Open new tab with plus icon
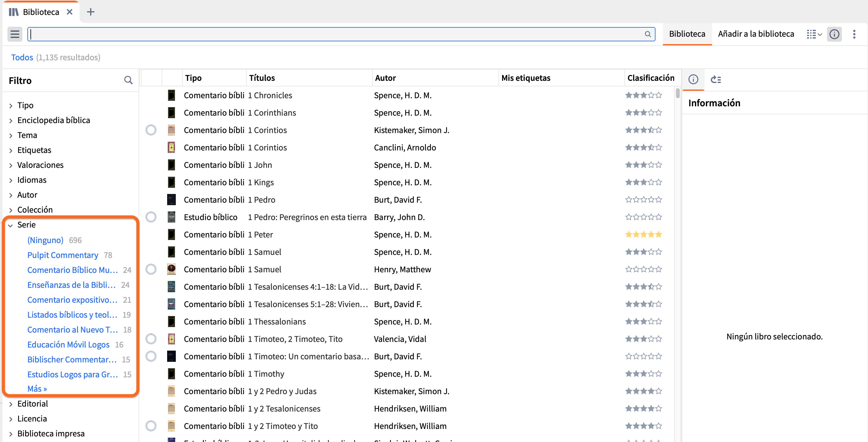This screenshot has height=442, width=868. coord(91,12)
